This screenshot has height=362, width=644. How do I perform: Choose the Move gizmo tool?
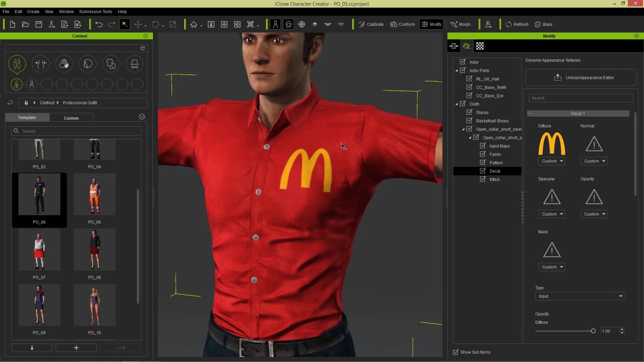coord(138,24)
